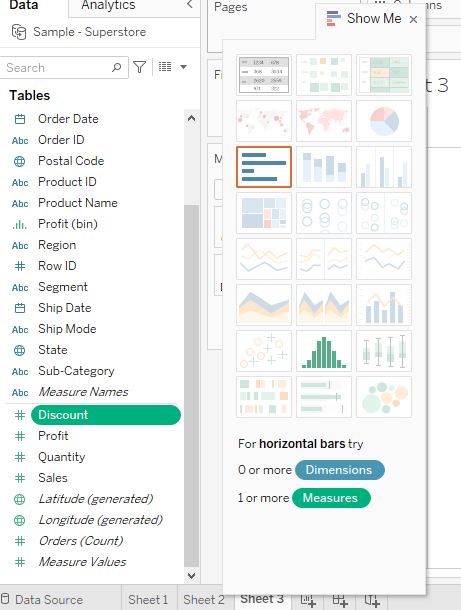The height and width of the screenshot is (610, 461).
Task: Close the Show Me panel
Action: click(x=414, y=19)
